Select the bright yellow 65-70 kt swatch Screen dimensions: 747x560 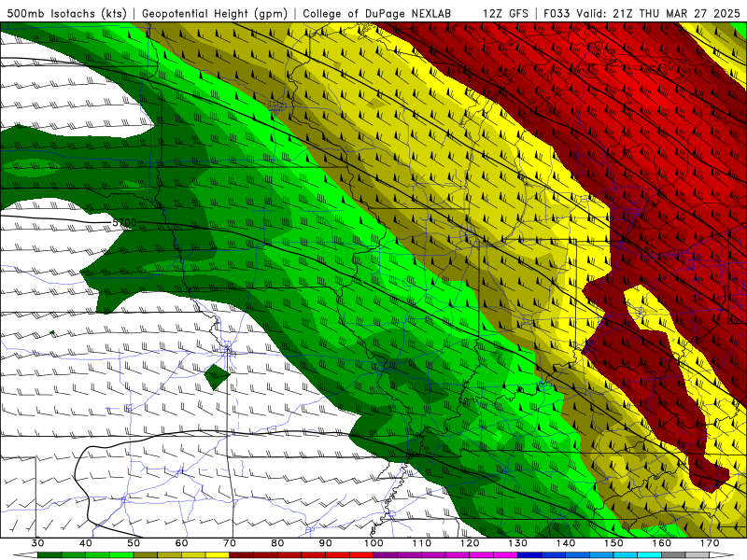click(218, 555)
